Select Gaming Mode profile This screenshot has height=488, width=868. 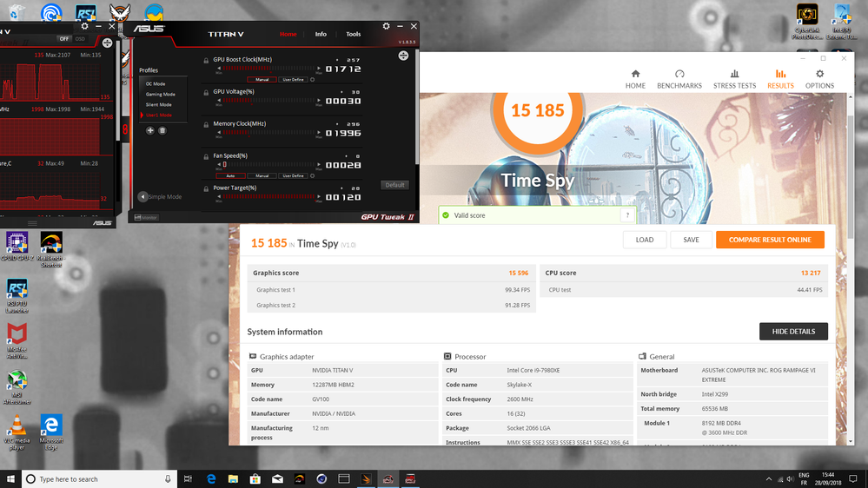pos(160,94)
